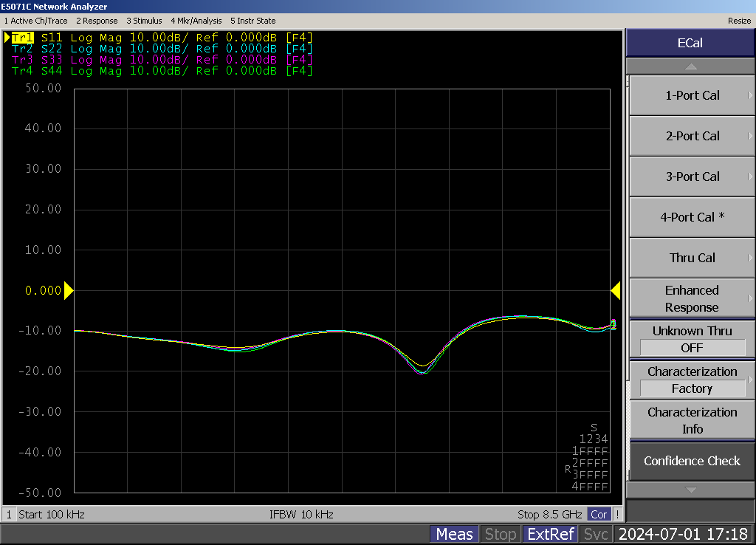Toggle the Stop status button
The image size is (756, 545).
pos(500,534)
